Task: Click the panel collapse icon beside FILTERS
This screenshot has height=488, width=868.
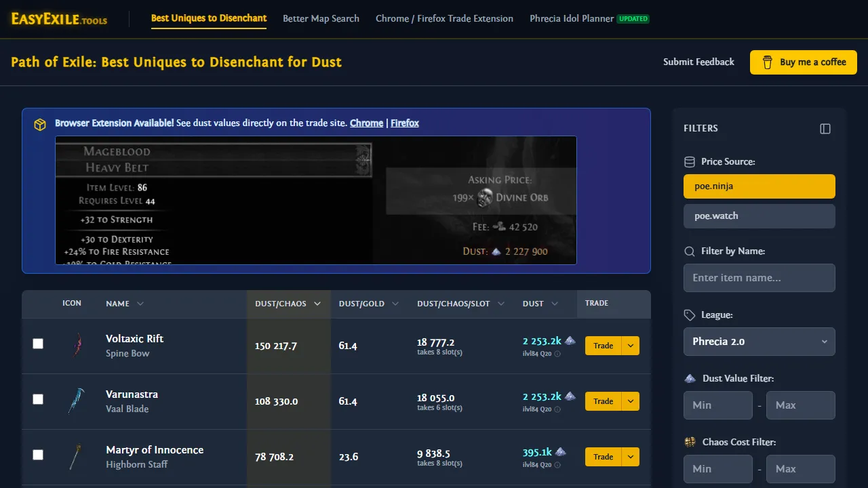Action: coord(825,128)
